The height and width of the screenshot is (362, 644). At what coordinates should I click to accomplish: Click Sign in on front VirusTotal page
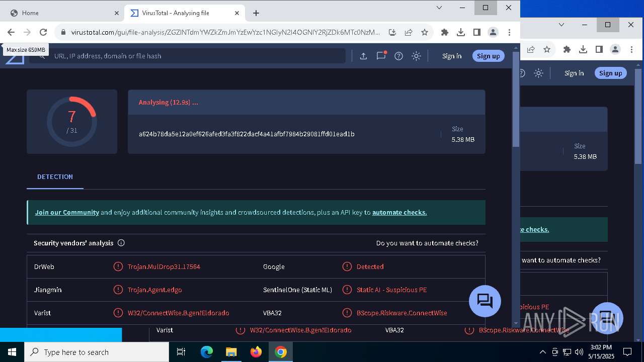tap(452, 56)
